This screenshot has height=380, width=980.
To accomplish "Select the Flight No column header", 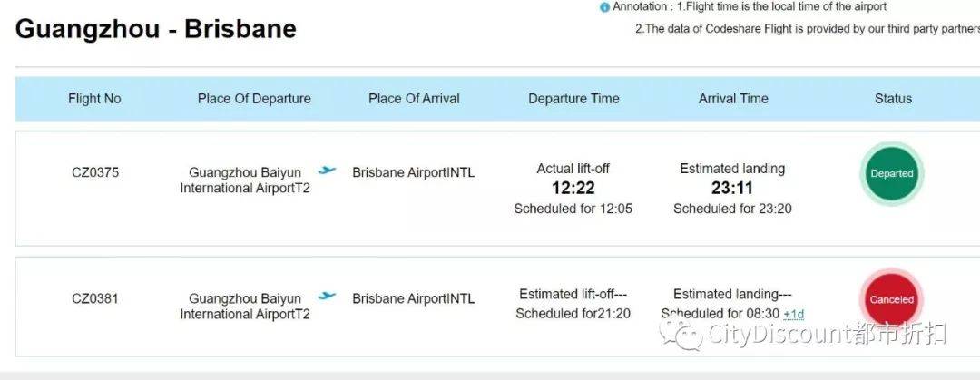I will pyautogui.click(x=94, y=99).
